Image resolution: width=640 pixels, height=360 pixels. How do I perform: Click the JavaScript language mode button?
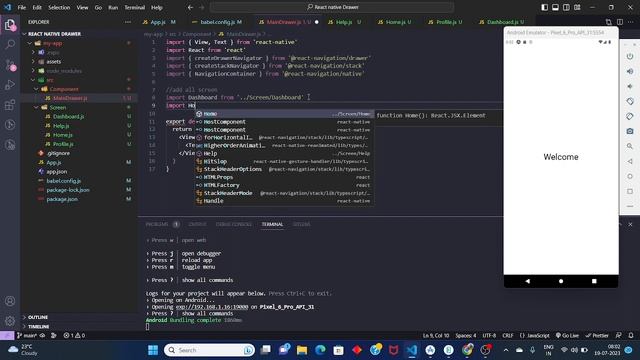535,336
